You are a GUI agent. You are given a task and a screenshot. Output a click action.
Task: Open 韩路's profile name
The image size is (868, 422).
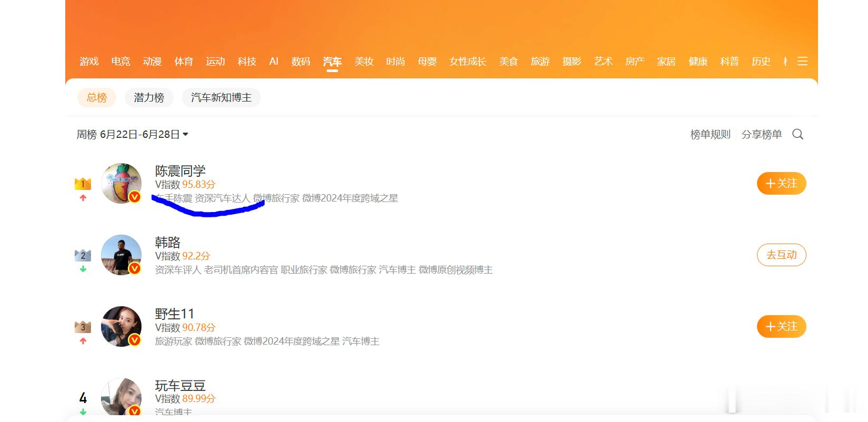(168, 243)
